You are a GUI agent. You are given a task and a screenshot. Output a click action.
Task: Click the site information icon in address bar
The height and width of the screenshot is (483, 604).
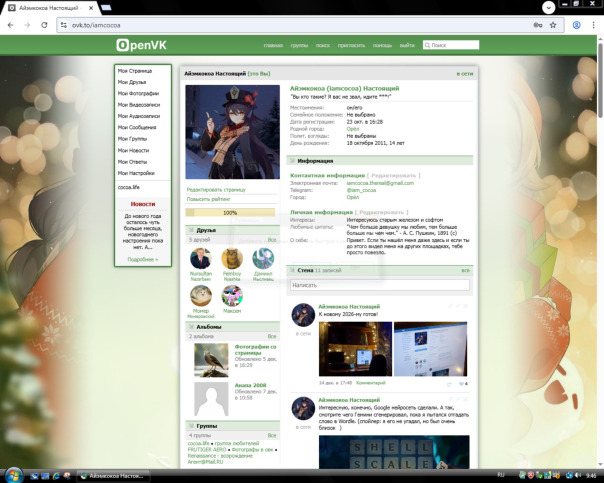point(64,25)
